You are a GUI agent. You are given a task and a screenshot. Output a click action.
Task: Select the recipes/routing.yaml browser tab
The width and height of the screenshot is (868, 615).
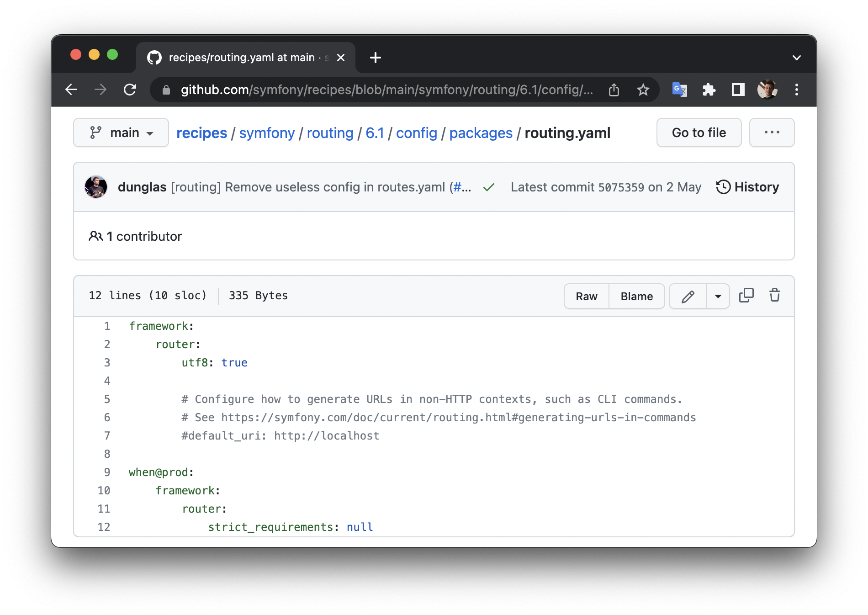point(246,58)
